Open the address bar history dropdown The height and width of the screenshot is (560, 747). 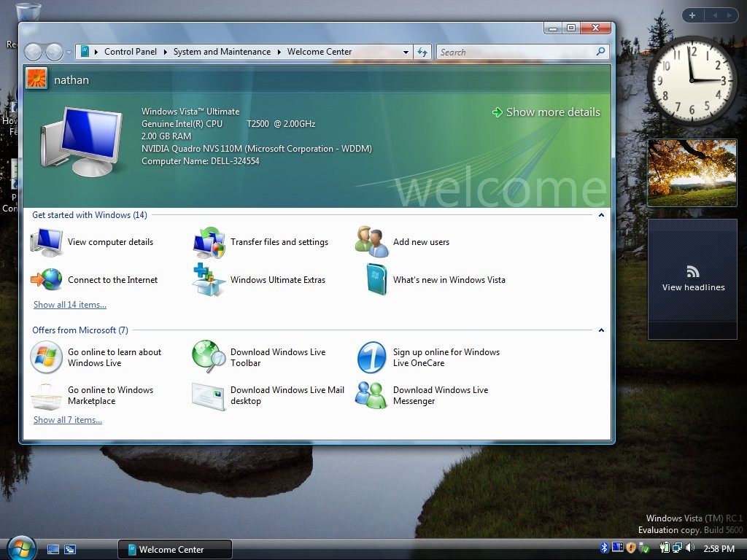click(406, 52)
